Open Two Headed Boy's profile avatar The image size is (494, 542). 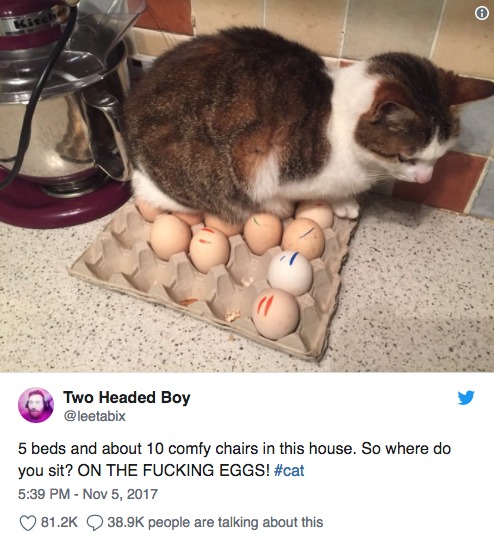tap(36, 405)
